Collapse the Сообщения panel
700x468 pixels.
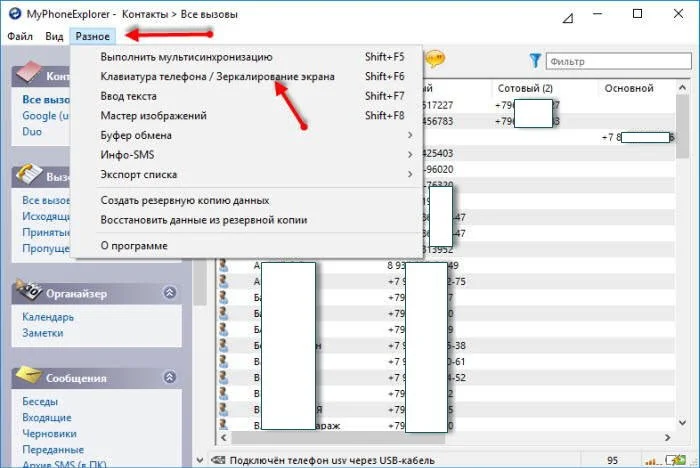(x=170, y=377)
